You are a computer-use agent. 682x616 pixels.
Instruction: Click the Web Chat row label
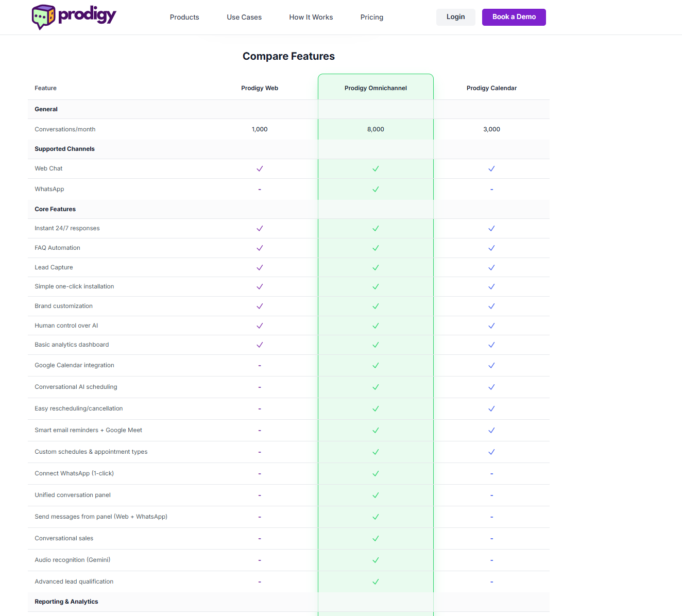[x=48, y=168]
